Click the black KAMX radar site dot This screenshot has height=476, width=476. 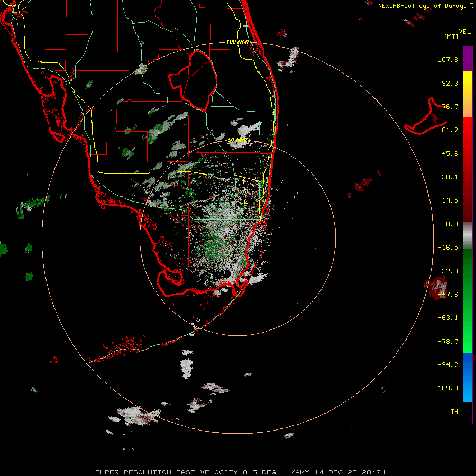[237, 237]
